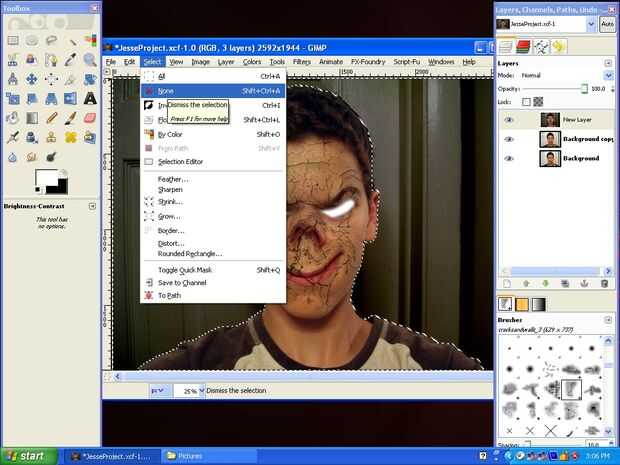Select the Color Picker eyedropper tool

tap(70, 60)
